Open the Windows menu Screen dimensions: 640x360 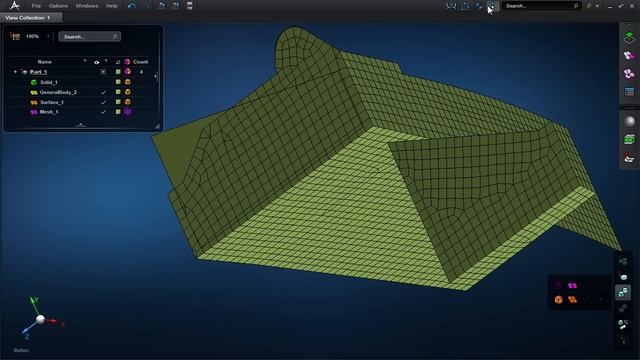87,6
